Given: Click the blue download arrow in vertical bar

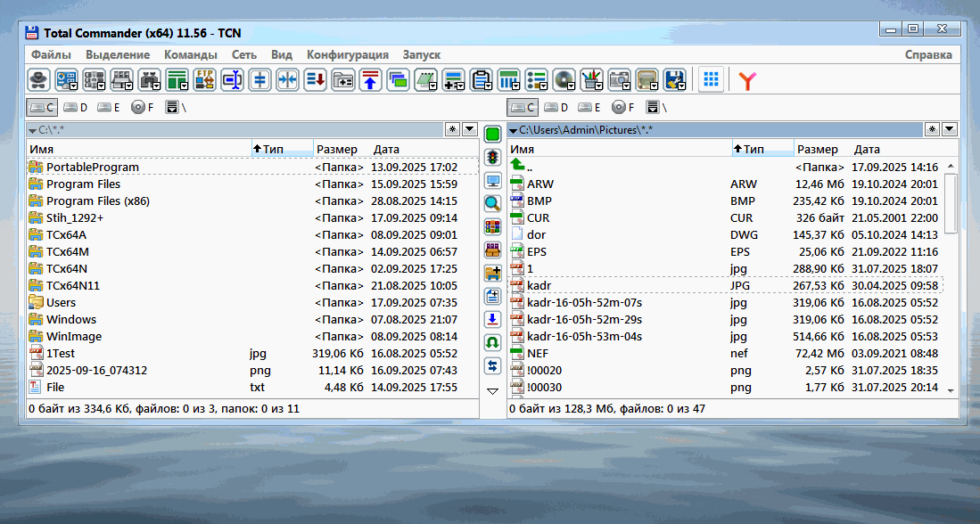Looking at the screenshot, I should point(492,319).
